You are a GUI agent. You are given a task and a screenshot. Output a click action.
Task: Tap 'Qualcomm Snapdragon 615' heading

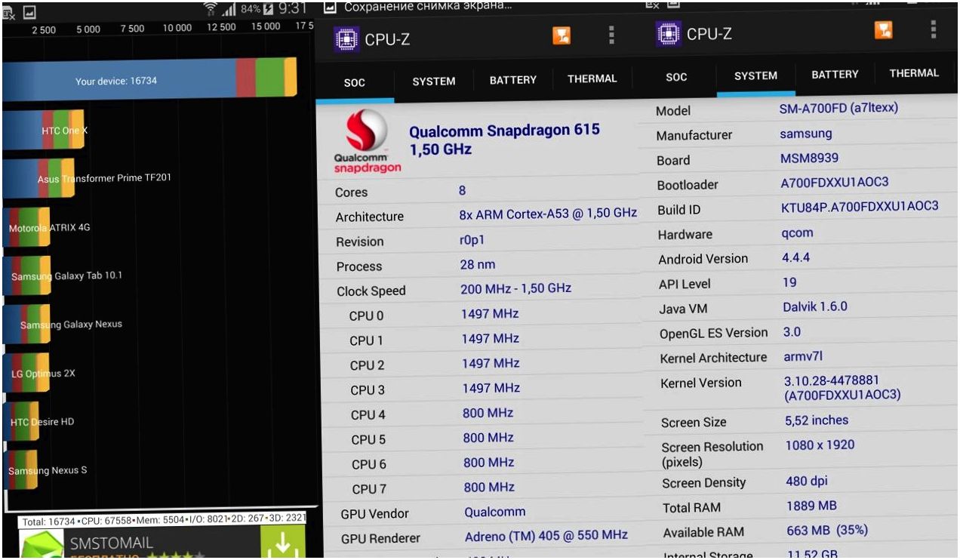click(504, 130)
